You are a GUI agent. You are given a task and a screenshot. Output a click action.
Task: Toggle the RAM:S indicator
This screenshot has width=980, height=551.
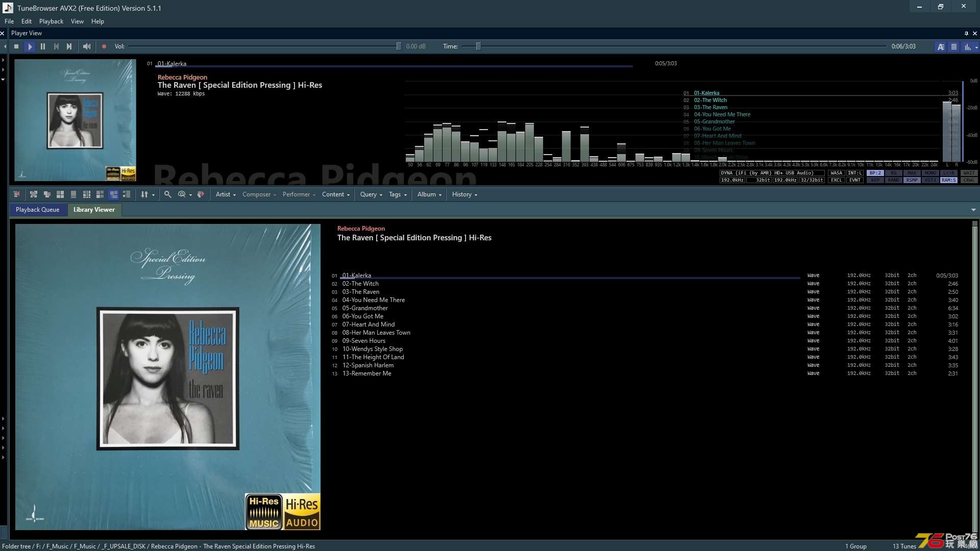click(949, 180)
